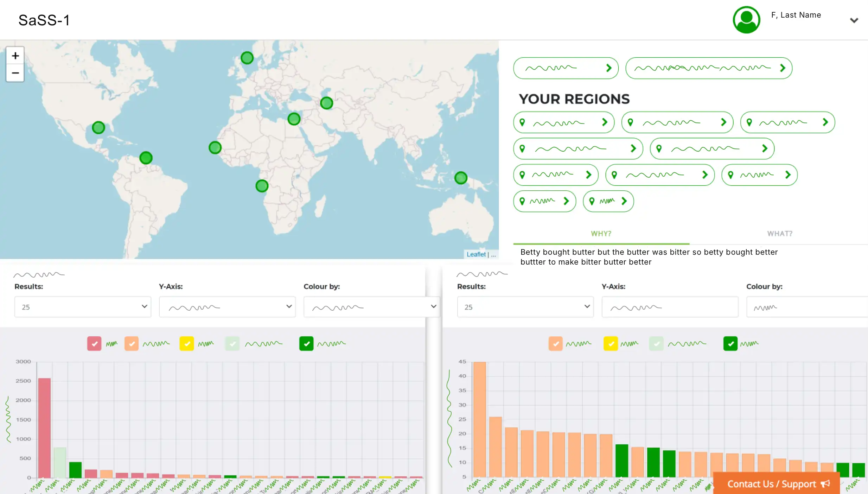868x494 pixels.
Task: Select the WHY? tab
Action: point(601,233)
